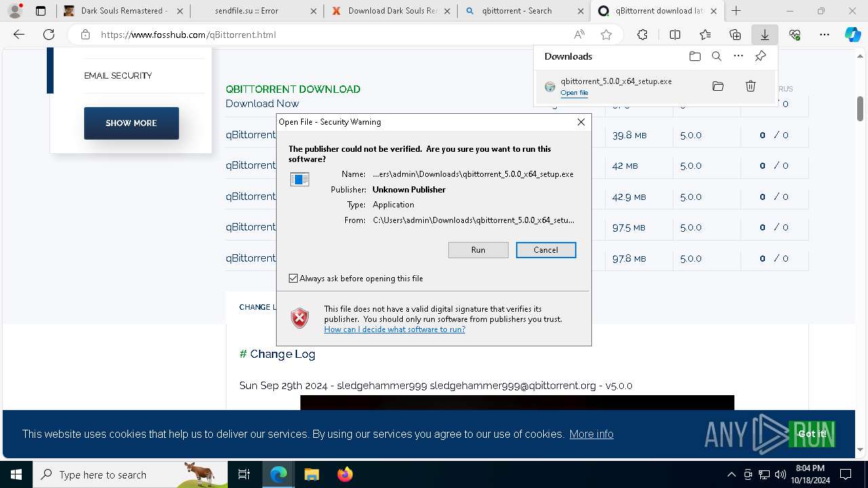
Task: Click the Windows Start button
Action: pyautogui.click(x=16, y=474)
